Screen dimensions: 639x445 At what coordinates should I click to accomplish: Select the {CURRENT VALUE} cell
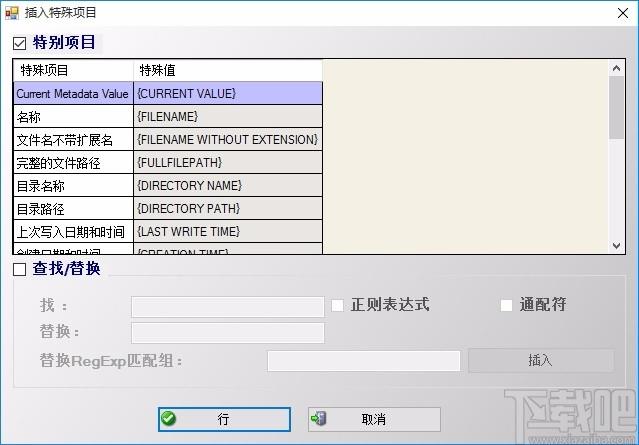click(x=228, y=93)
